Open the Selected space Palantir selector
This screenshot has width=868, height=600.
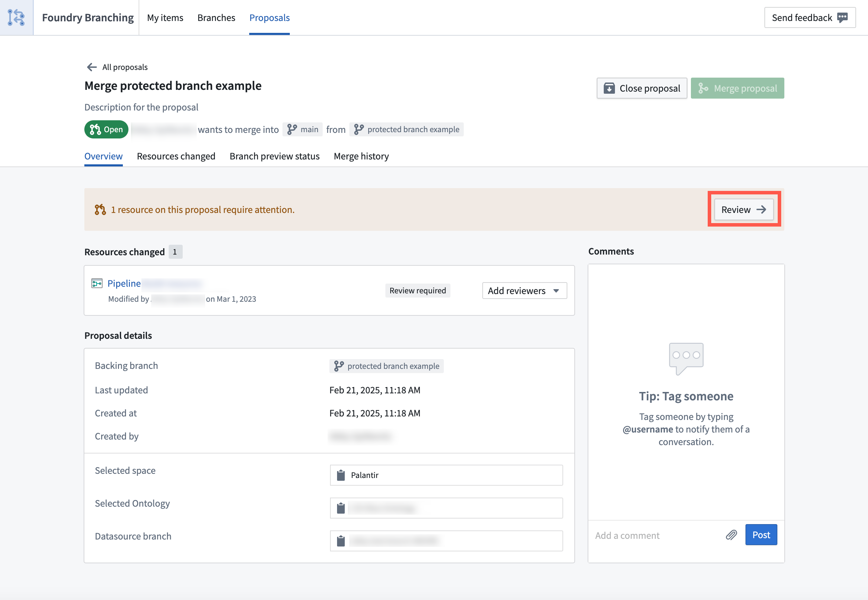(446, 475)
